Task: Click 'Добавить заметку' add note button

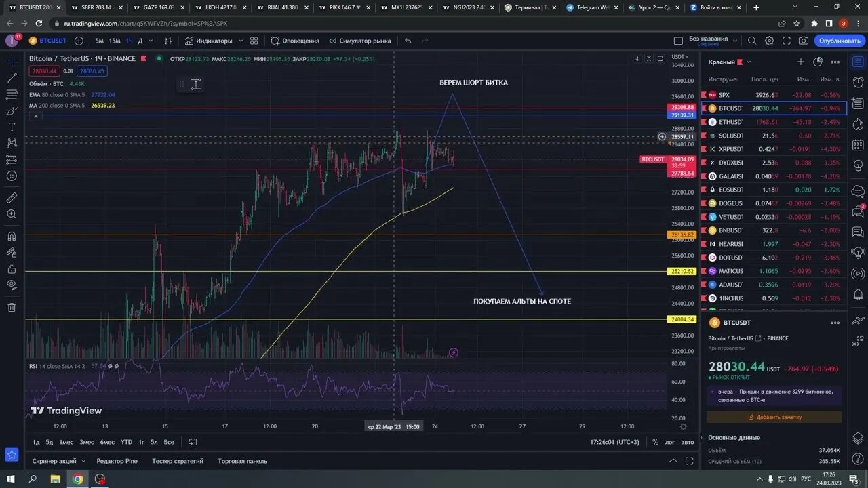Action: click(774, 417)
